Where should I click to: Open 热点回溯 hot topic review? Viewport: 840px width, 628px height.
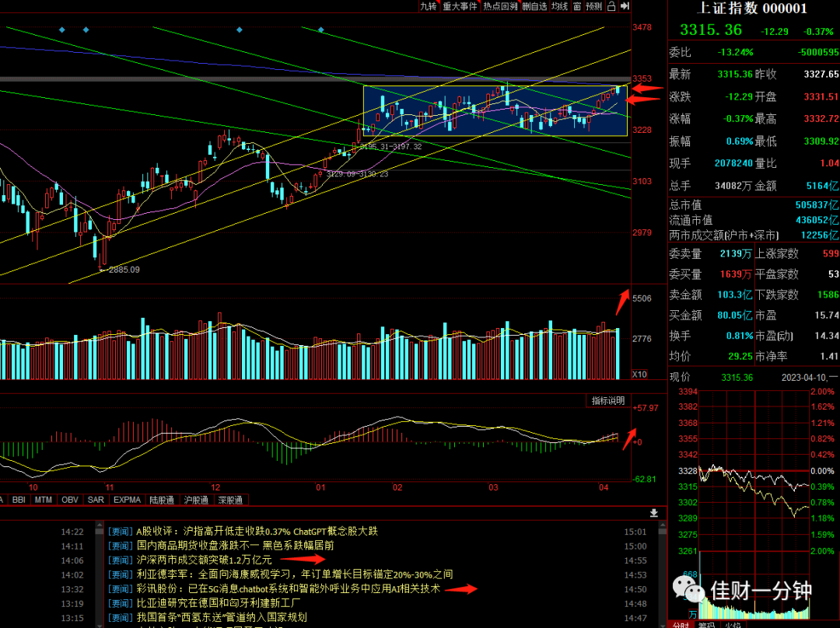tap(500, 6)
